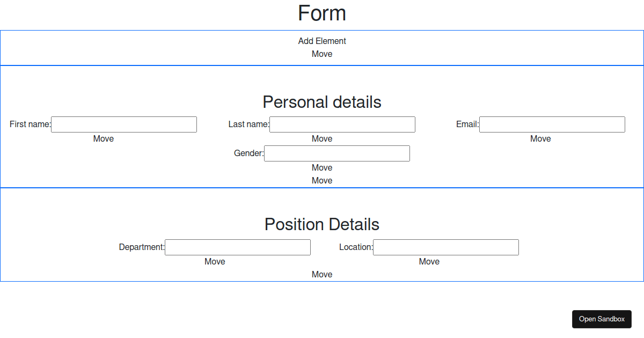Click inside the Location input box
The height and width of the screenshot is (338, 644).
pos(445,247)
